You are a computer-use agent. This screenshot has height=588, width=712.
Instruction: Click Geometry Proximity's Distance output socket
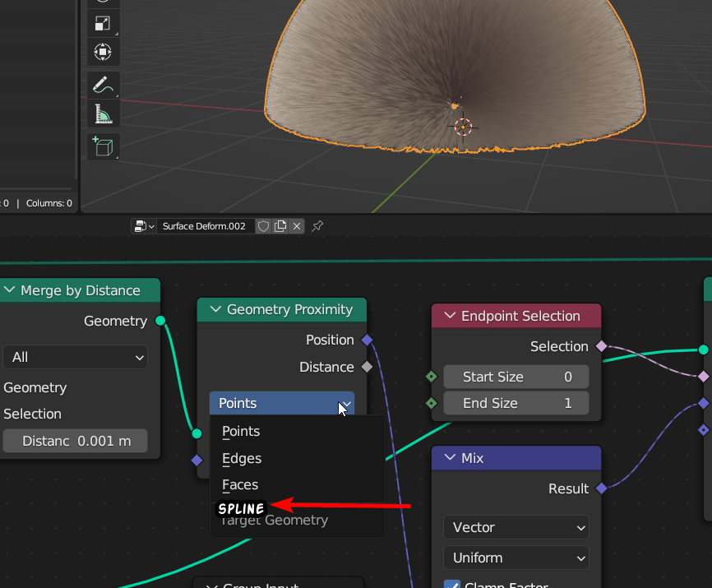(367, 367)
